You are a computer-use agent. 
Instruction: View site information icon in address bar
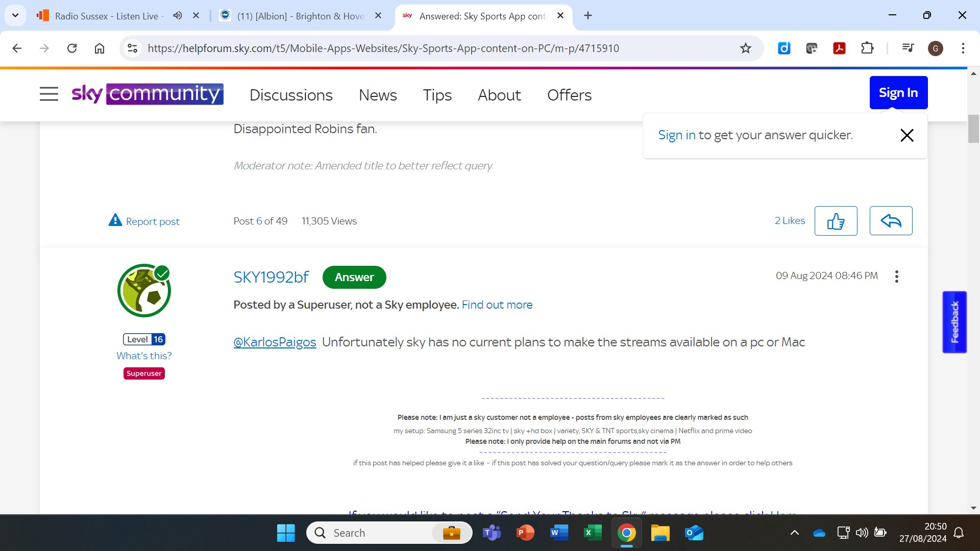click(133, 48)
